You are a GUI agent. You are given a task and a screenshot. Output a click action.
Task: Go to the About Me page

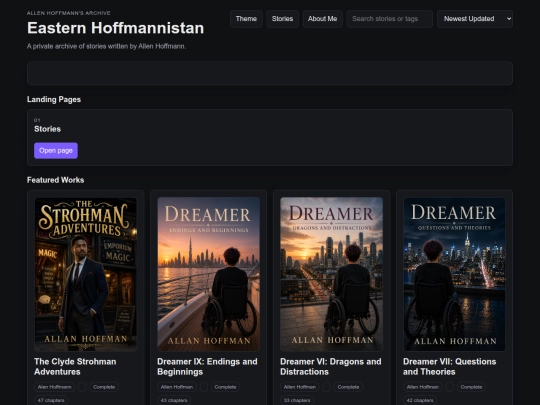click(322, 19)
